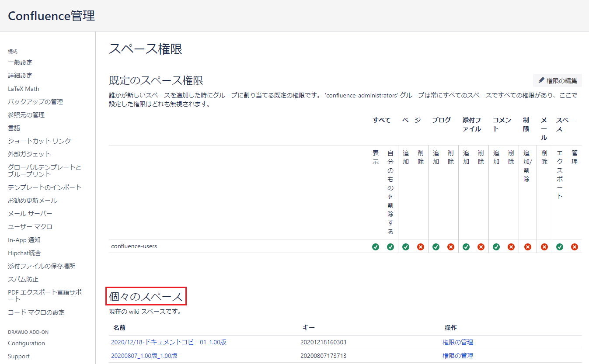Click the red X under スペース 管理
The image size is (589, 364).
pyautogui.click(x=575, y=247)
